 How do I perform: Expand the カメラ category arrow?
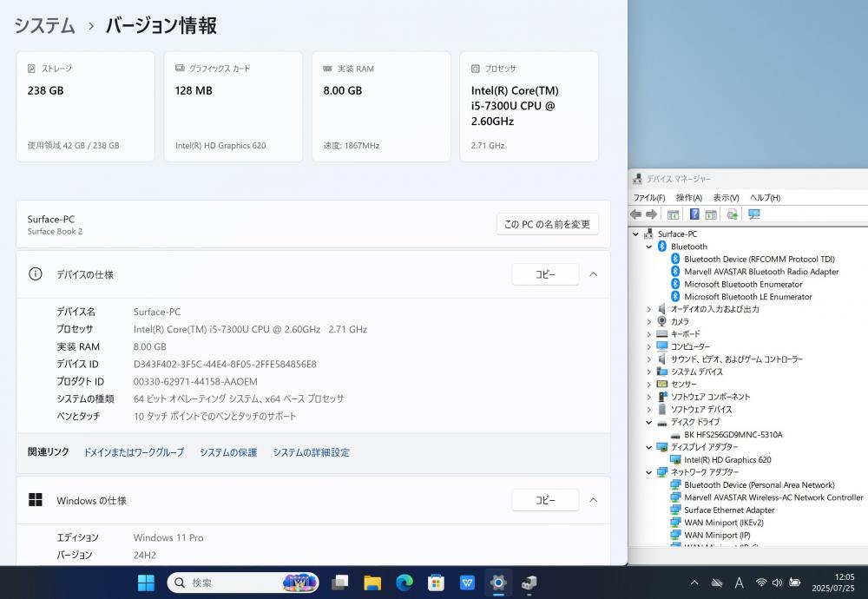(648, 322)
